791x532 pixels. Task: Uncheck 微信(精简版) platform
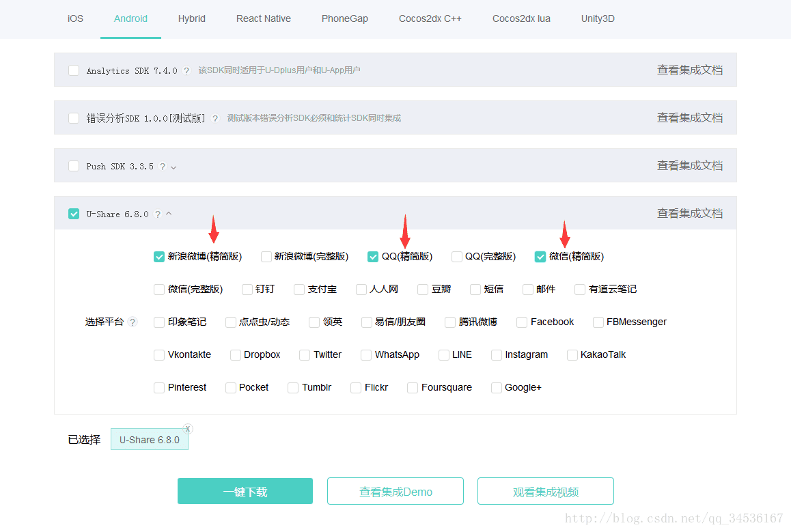point(540,257)
